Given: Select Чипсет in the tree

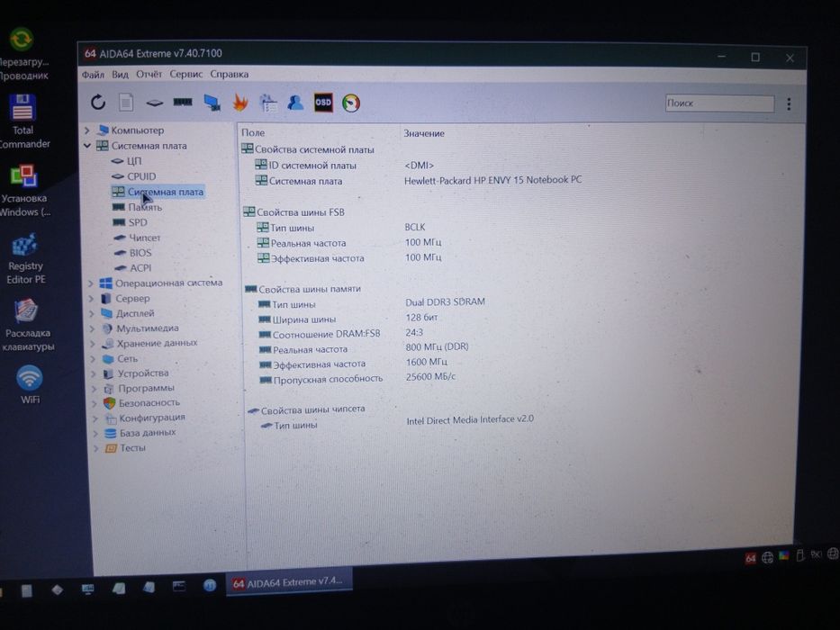Looking at the screenshot, I should (x=137, y=238).
